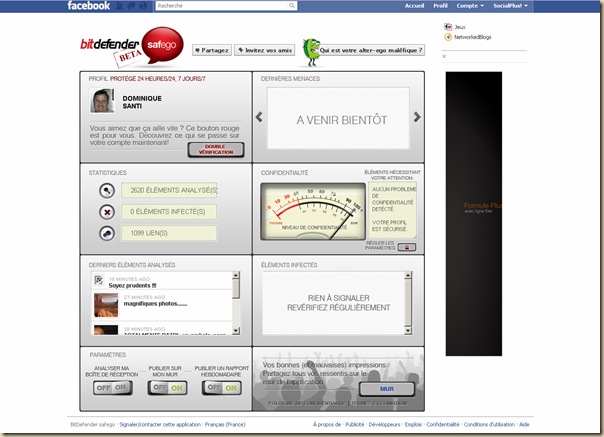This screenshot has height=437, width=604.
Task: Click the green alter-ego monster icon
Action: point(311,52)
